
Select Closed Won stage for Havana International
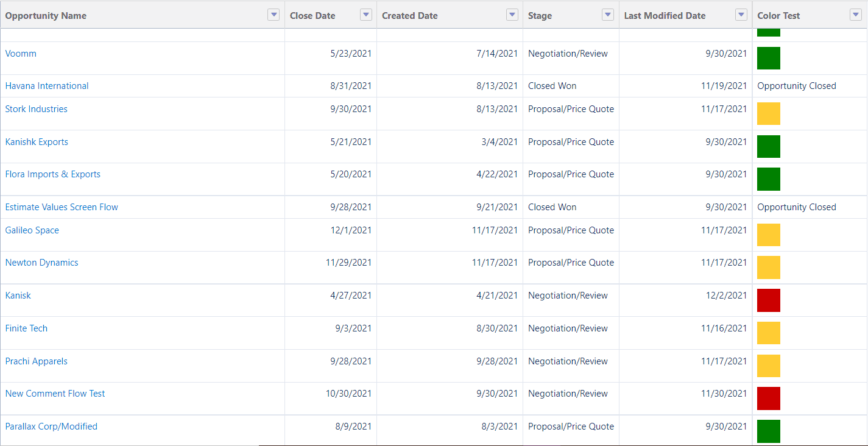[x=552, y=86]
